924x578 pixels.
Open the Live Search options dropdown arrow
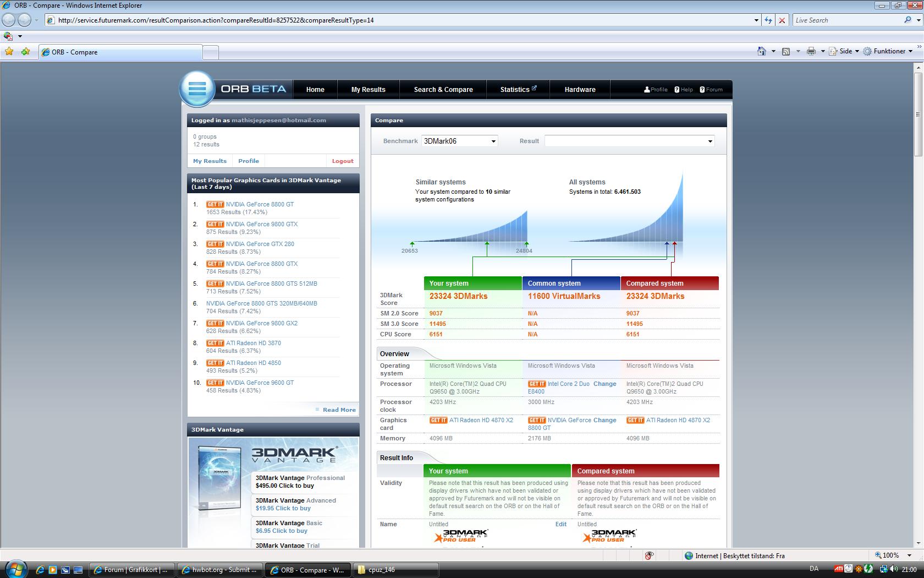pyautogui.click(x=918, y=20)
